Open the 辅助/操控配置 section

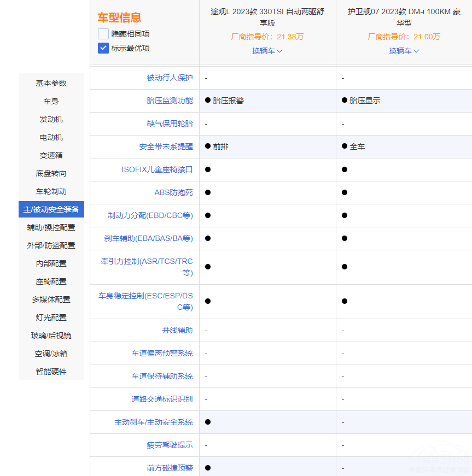(51, 227)
